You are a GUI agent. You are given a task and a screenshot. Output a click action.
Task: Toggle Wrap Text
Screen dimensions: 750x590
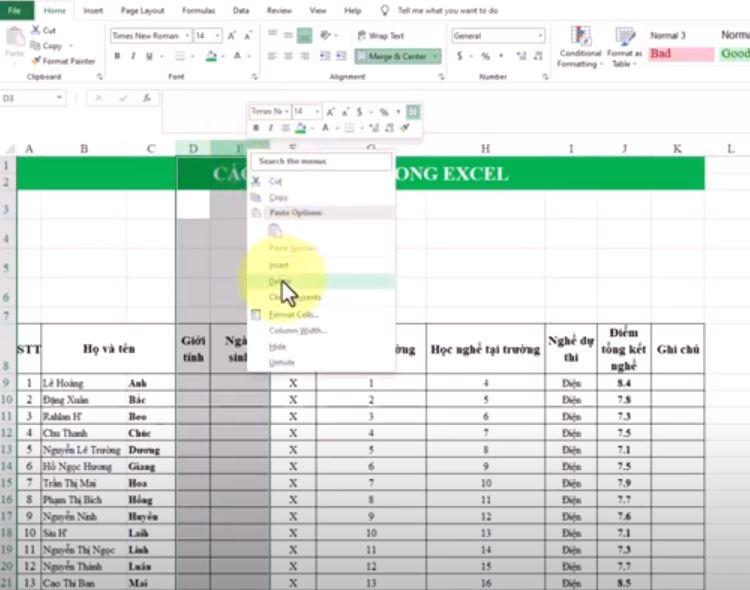pos(381,35)
